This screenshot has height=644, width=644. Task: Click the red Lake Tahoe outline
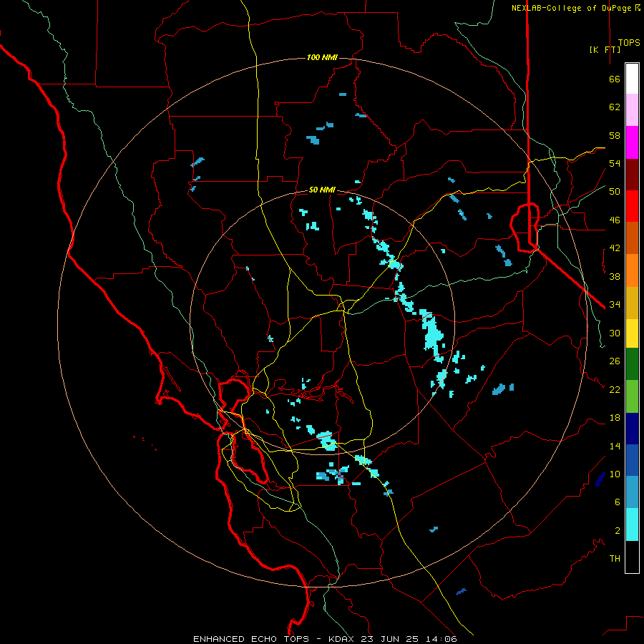click(x=525, y=227)
